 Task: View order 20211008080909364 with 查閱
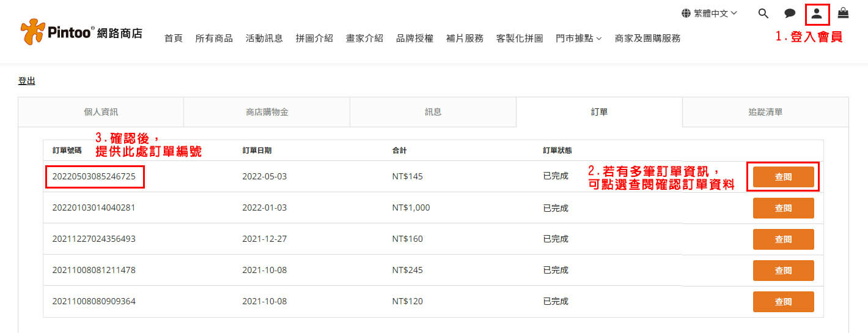pos(783,302)
